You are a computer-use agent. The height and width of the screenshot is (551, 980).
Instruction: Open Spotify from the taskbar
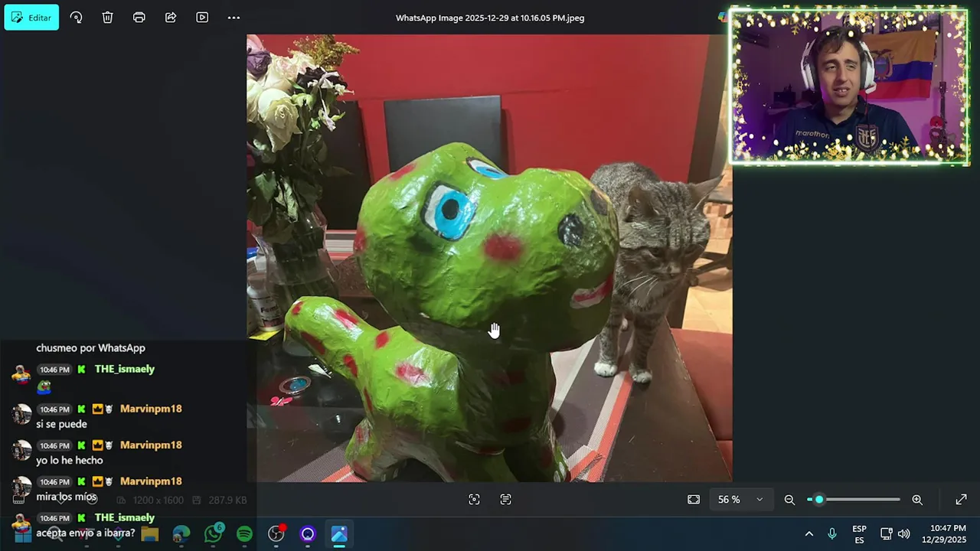(x=244, y=533)
